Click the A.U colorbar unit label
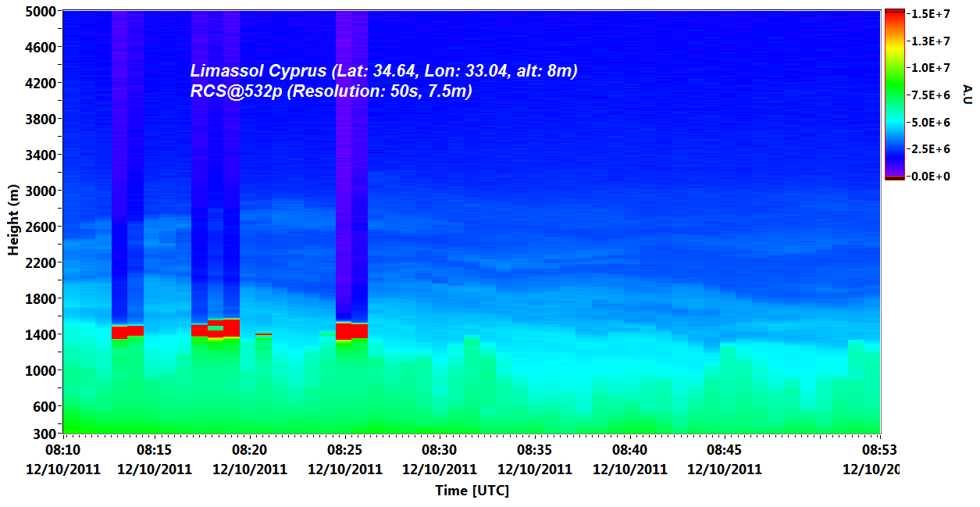Viewport: 980px width, 507px height. 968,93
